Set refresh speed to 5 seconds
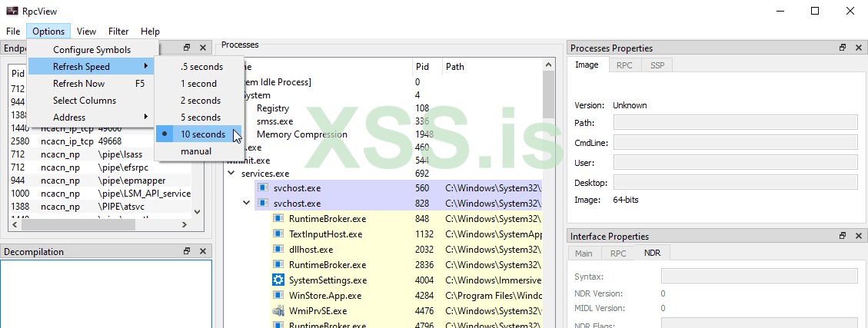 coord(198,118)
